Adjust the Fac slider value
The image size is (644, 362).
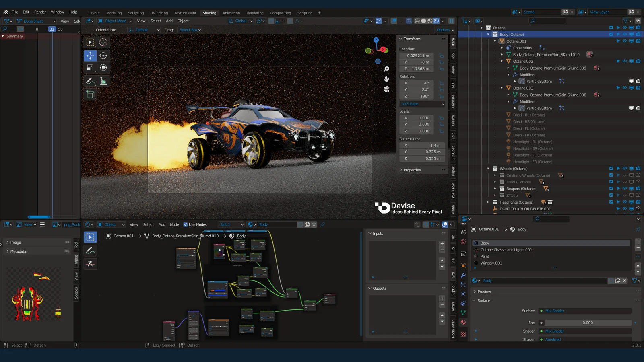(587, 323)
